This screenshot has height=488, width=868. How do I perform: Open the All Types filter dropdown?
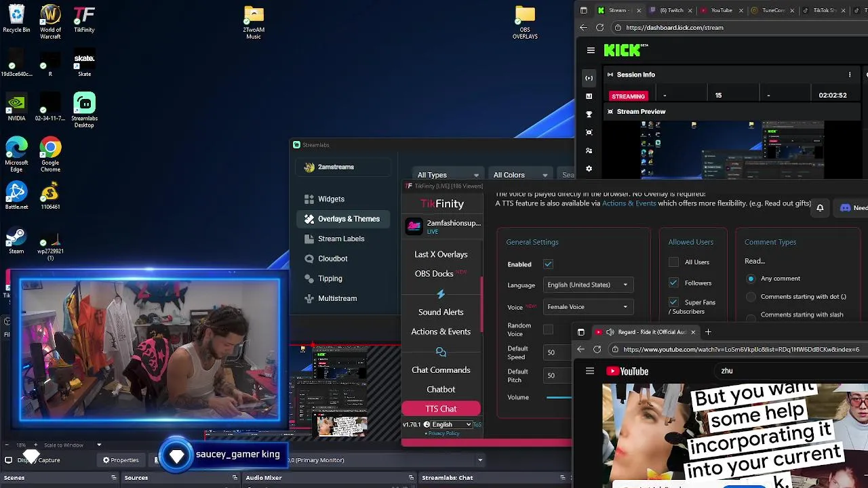click(x=448, y=175)
